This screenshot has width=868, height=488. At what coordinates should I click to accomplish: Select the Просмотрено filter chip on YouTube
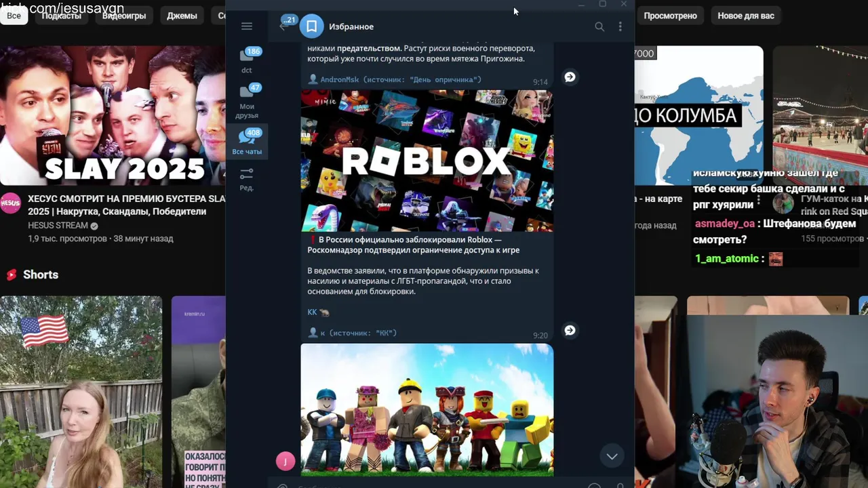pos(671,15)
